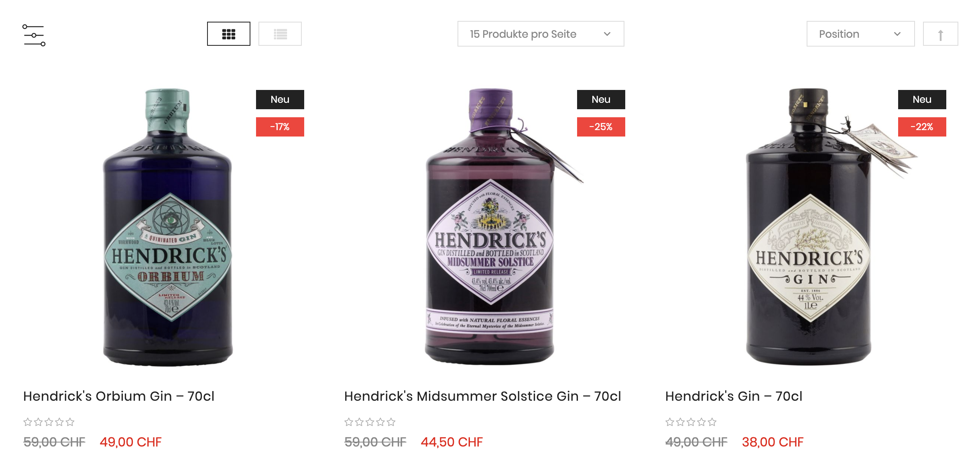Image resolution: width=980 pixels, height=469 pixels.
Task: Click the -25% discount badge
Action: click(601, 127)
